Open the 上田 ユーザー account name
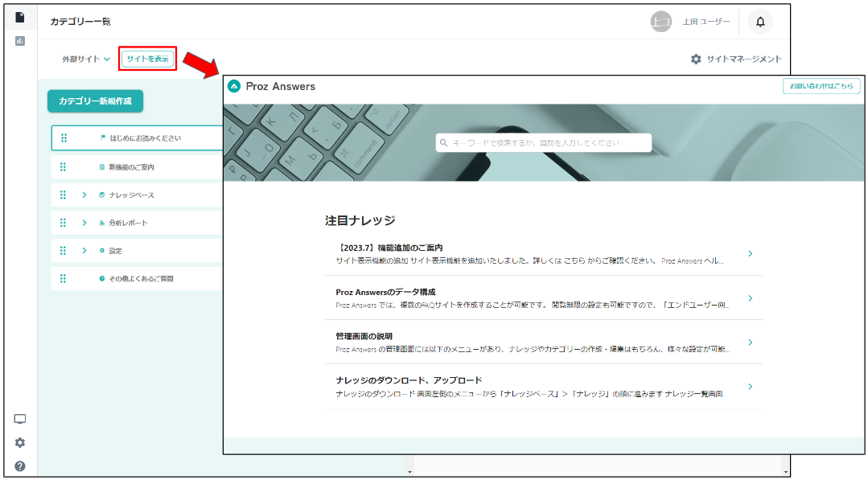Image resolution: width=868 pixels, height=480 pixels. point(706,22)
